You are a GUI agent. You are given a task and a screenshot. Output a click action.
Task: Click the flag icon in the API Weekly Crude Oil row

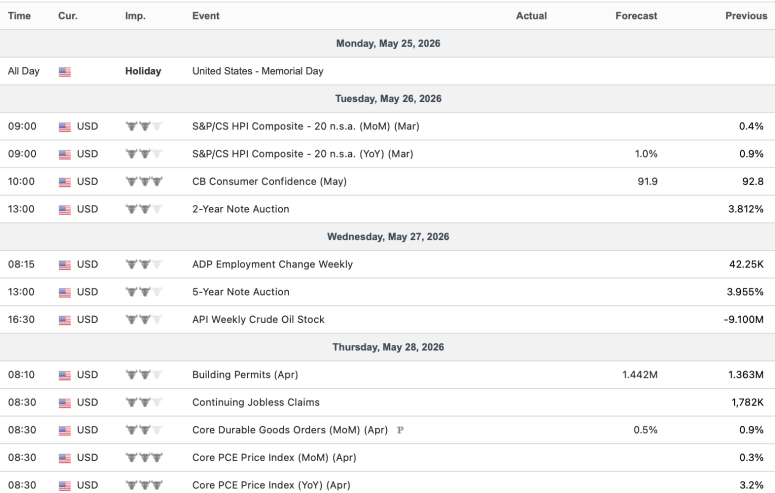click(x=65, y=320)
